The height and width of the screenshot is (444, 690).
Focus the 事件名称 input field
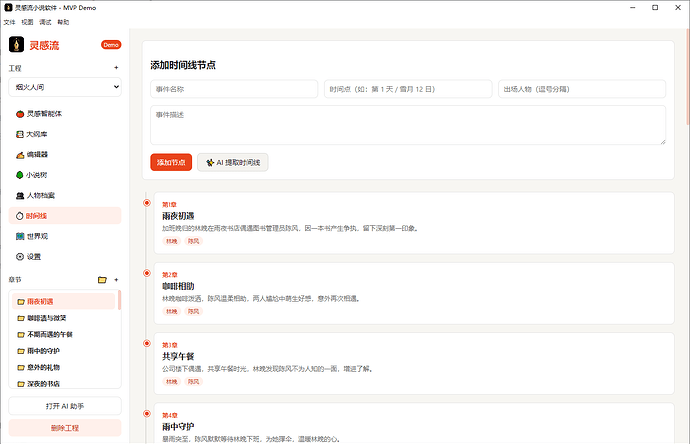coord(234,89)
